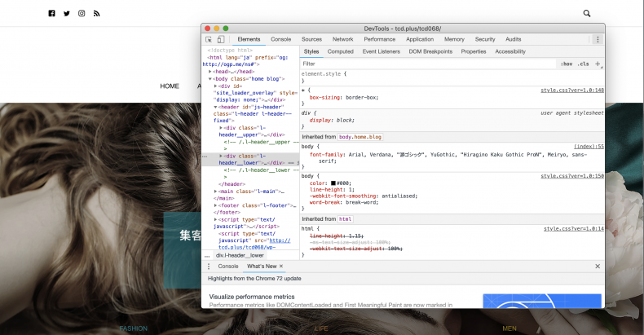Switch to the Elements panel tab
This screenshot has height=335, width=644.
249,39
